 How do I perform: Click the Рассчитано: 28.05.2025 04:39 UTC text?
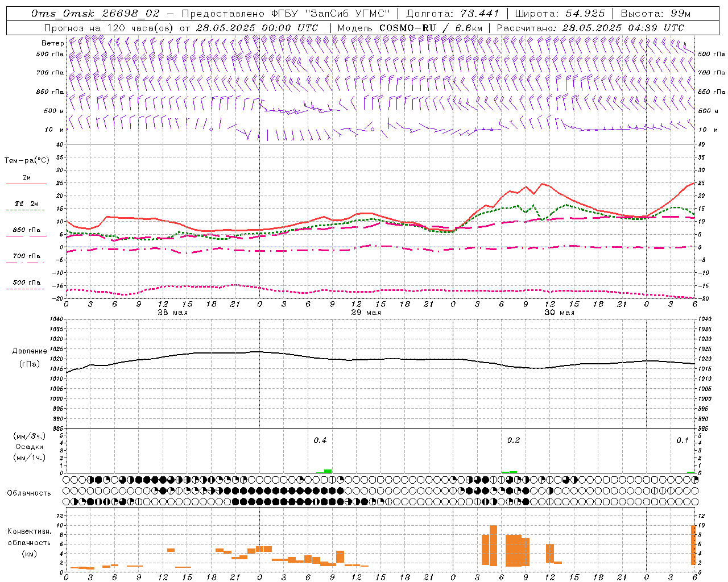coord(590,28)
